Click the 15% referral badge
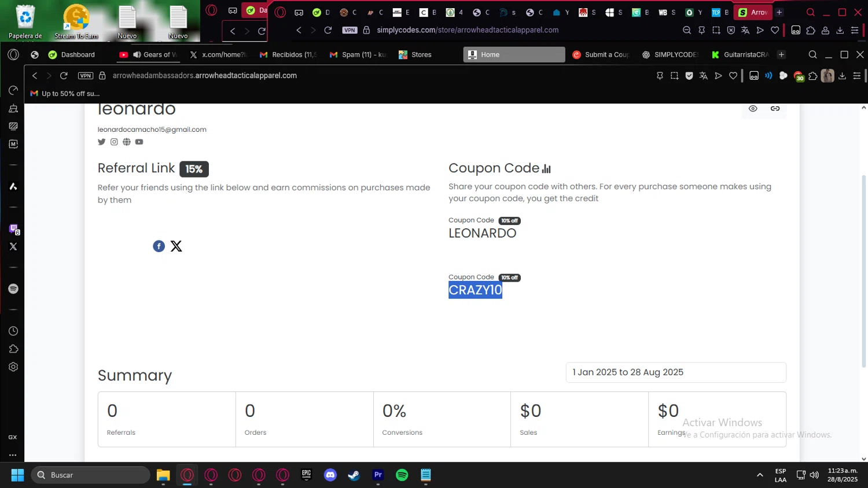The height and width of the screenshot is (488, 868). point(194,169)
